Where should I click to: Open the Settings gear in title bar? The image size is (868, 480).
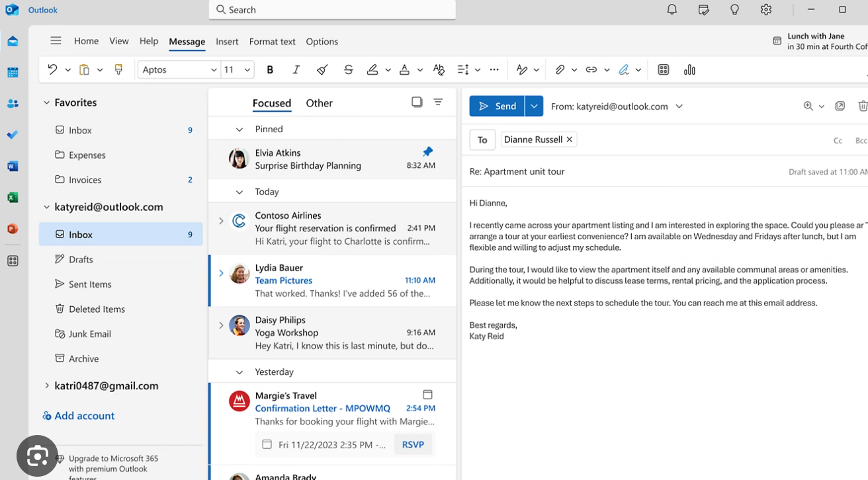pyautogui.click(x=766, y=9)
